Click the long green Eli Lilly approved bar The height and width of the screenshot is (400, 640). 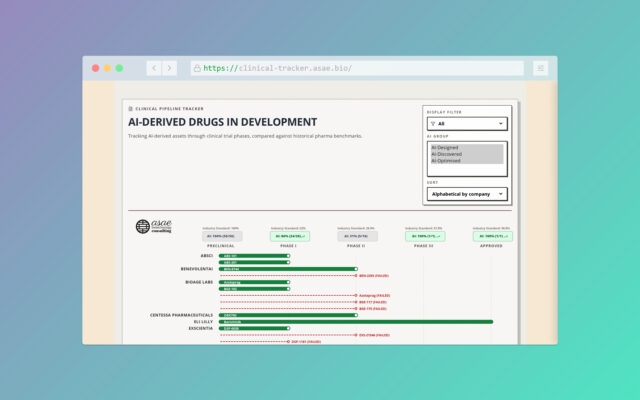(x=356, y=322)
